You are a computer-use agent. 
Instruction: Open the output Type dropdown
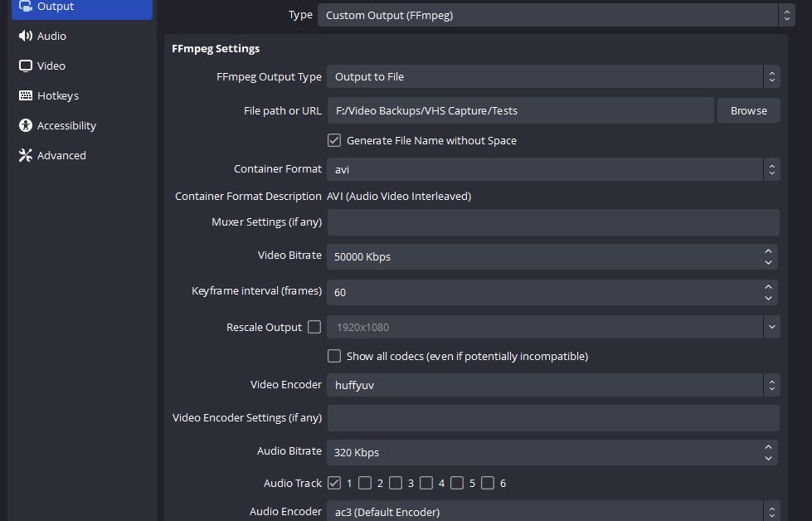[556, 15]
